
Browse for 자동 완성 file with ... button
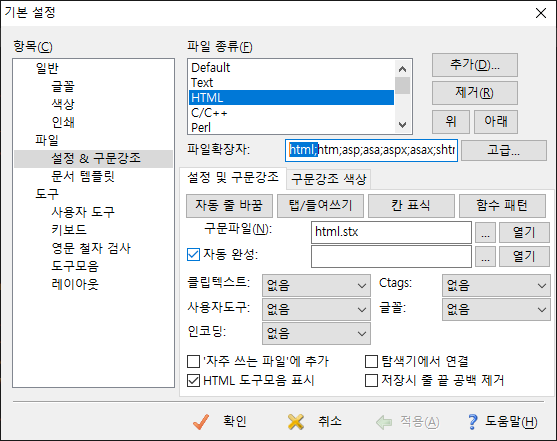(x=485, y=257)
